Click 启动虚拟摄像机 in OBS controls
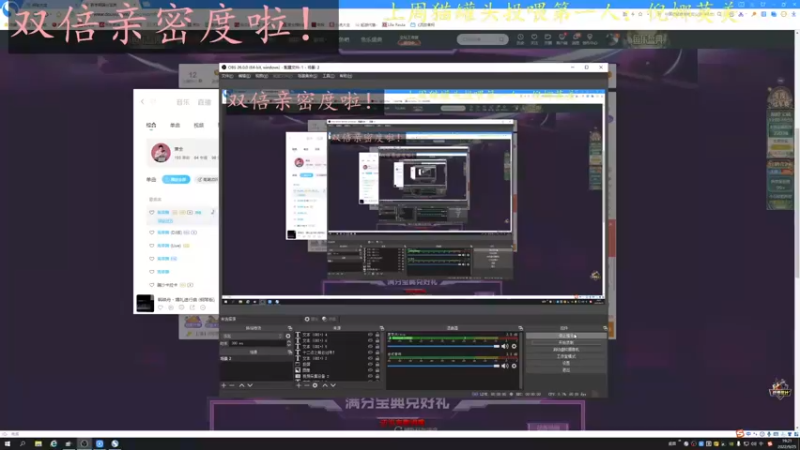 coord(566,349)
